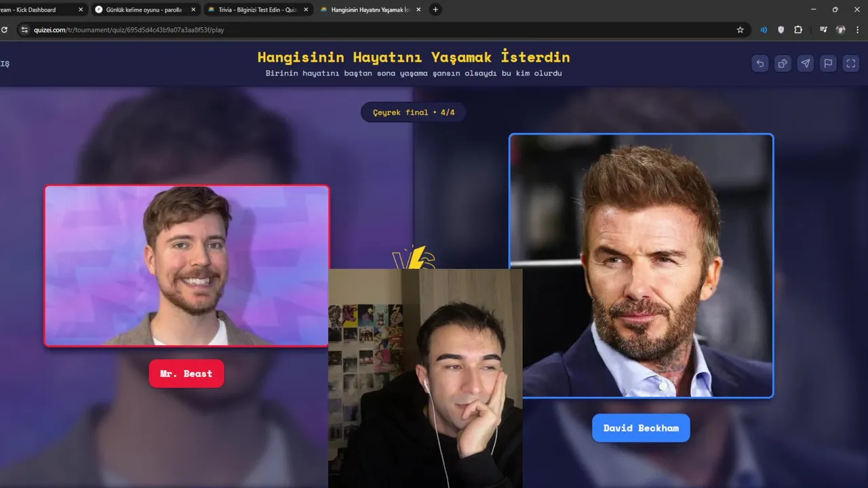Click the Çeyrek final • 4/4 round badge
Screen dimensions: 868x488
[413, 112]
